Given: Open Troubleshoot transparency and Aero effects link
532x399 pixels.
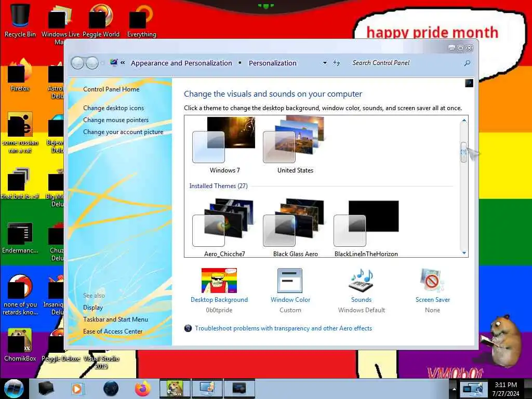Looking at the screenshot, I should (x=283, y=328).
